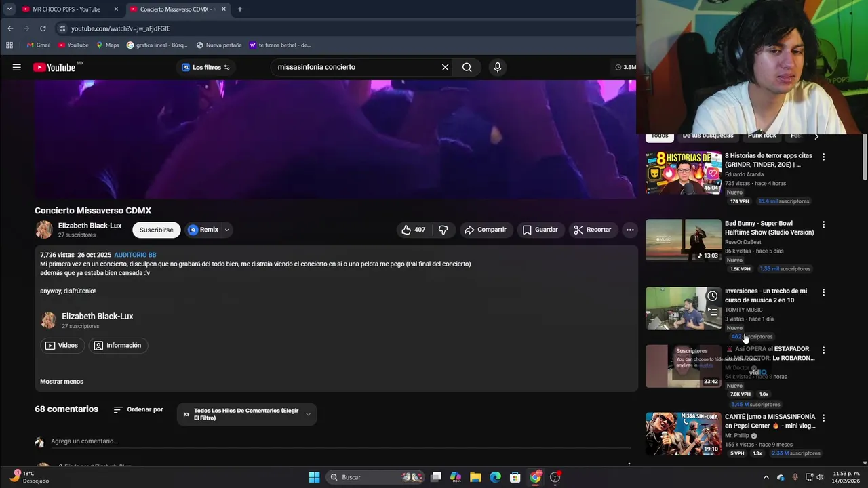Image resolution: width=868 pixels, height=488 pixels.
Task: Add Inversiones video to queue
Action: [x=712, y=312]
